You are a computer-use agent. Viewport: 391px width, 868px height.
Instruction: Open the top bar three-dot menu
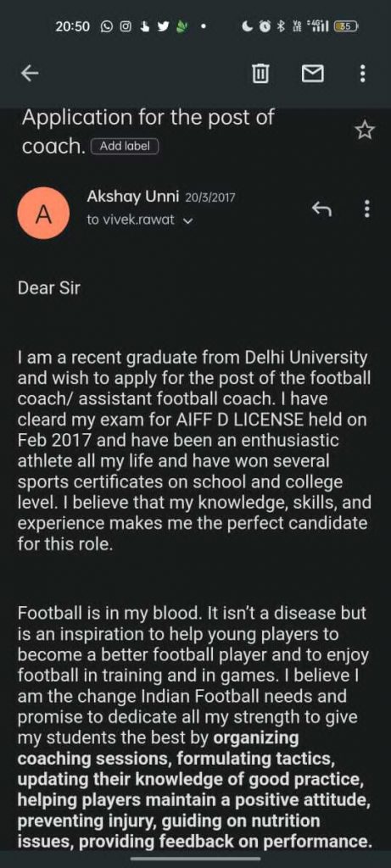363,73
